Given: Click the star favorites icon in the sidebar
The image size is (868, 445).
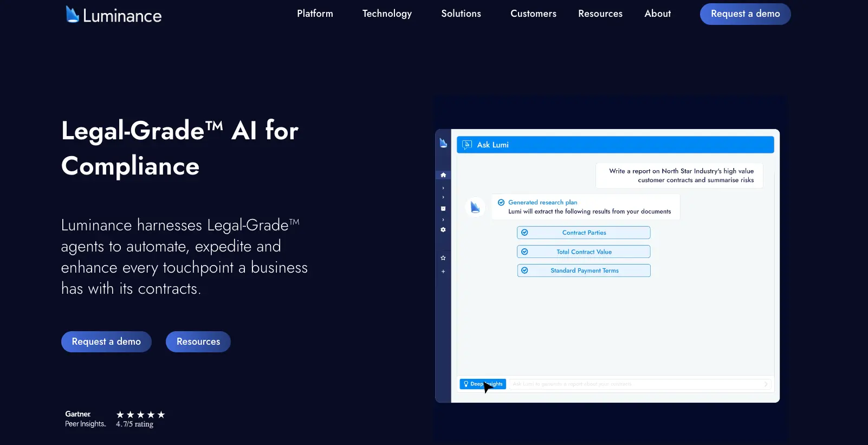Looking at the screenshot, I should click(x=443, y=258).
